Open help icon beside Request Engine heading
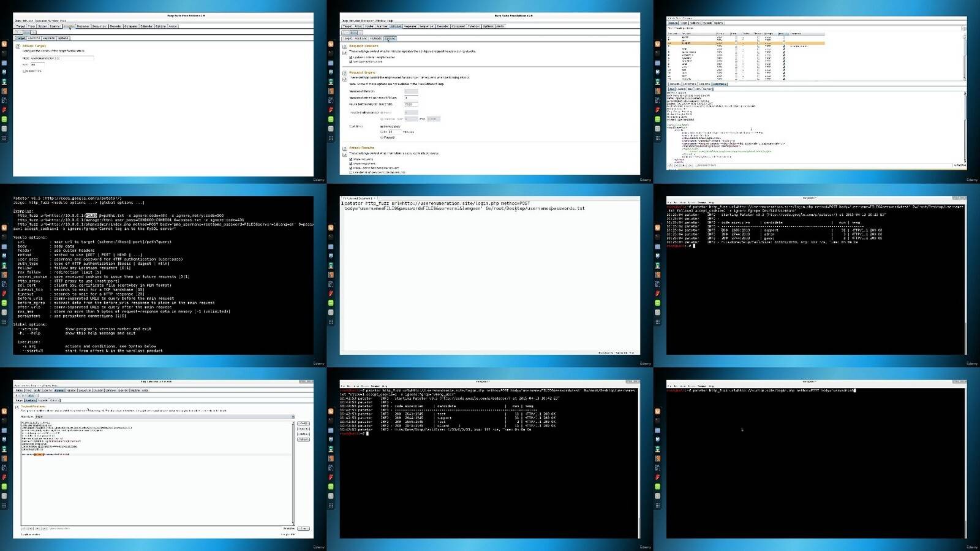This screenshot has height=551, width=980. [345, 73]
